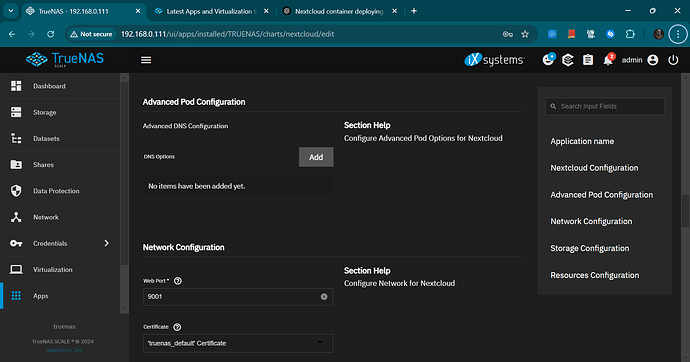
Task: Clear the Web Port field
Action: [324, 297]
